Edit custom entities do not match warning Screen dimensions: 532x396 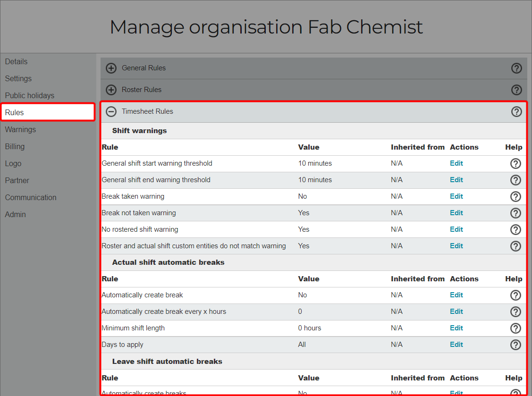tap(456, 246)
